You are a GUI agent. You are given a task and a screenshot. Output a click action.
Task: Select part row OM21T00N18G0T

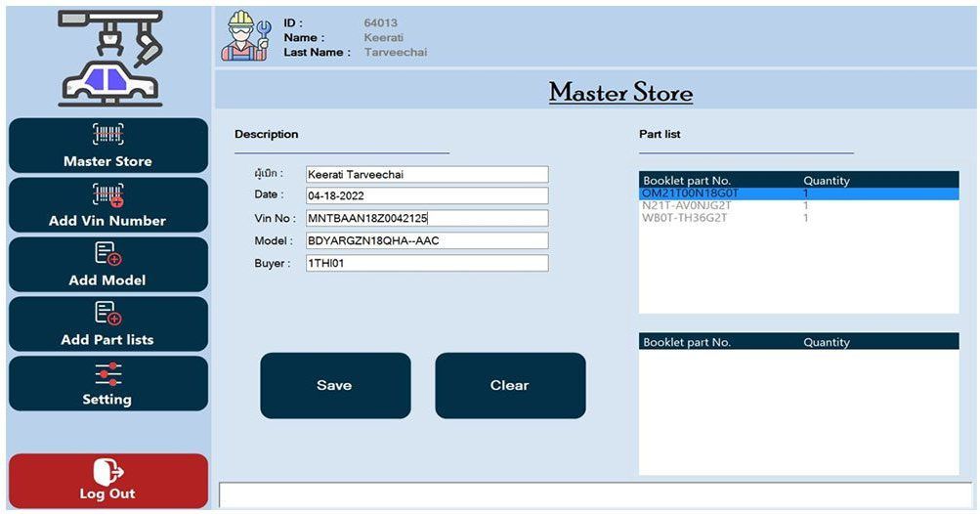pyautogui.click(x=798, y=193)
